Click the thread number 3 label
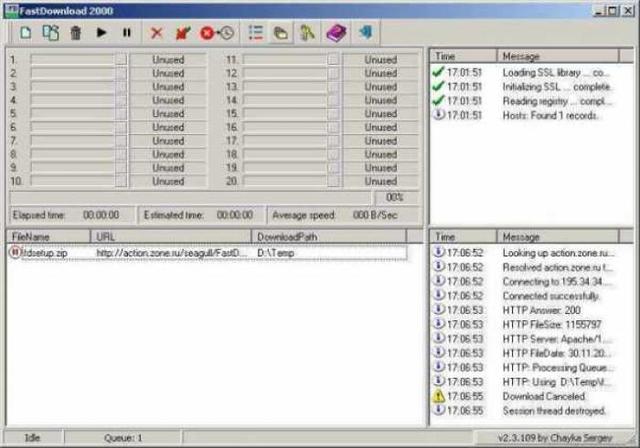The width and height of the screenshot is (640, 448). click(x=13, y=87)
